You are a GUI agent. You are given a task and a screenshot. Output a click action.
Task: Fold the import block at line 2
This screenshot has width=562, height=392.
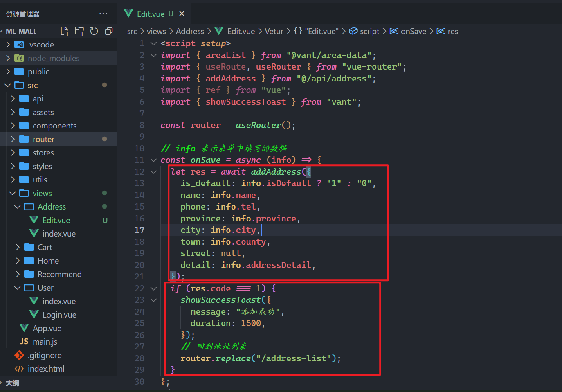pyautogui.click(x=153, y=55)
